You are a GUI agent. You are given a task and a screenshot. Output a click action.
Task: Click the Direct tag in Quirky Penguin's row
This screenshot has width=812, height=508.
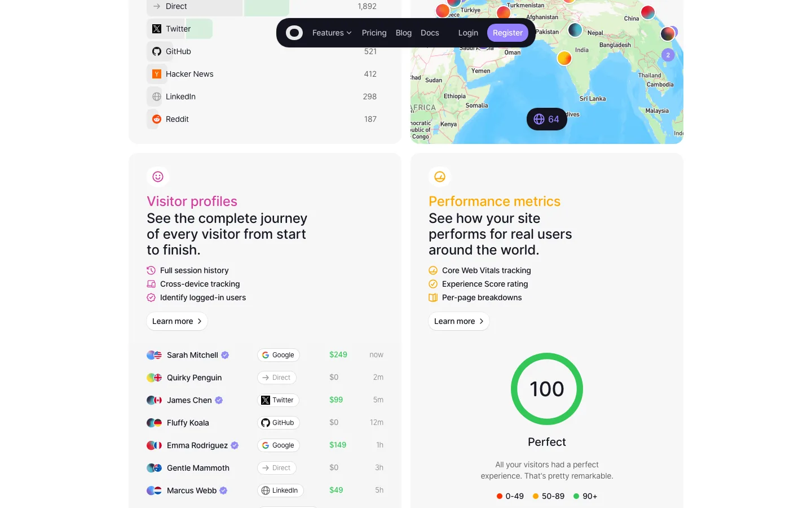(x=277, y=378)
